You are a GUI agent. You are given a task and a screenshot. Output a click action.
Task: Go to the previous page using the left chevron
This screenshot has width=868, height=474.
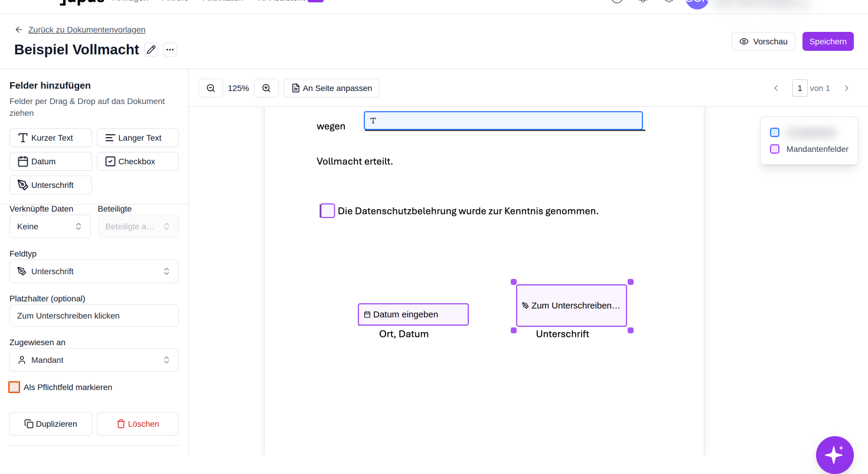point(776,88)
